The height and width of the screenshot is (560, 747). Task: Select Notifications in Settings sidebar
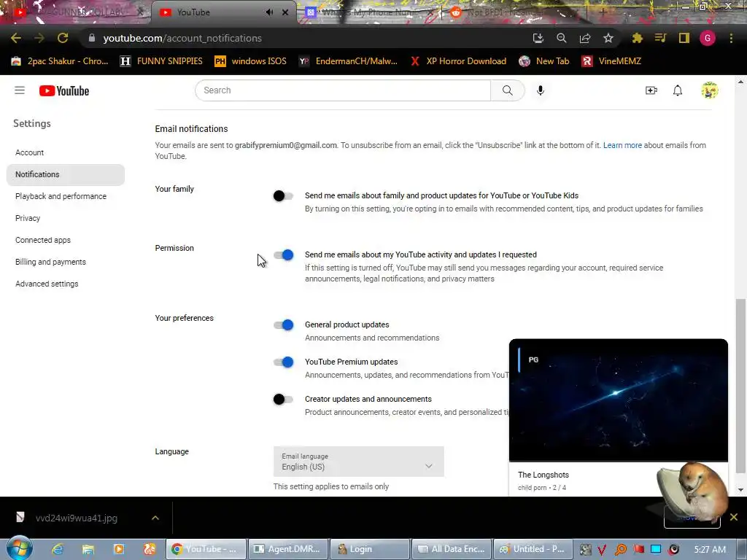point(65,174)
